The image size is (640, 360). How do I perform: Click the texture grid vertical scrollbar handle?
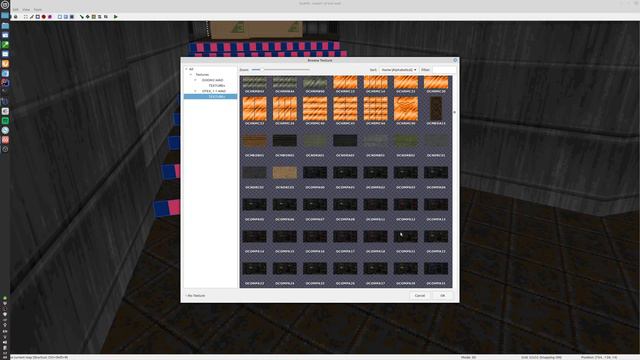[x=454, y=112]
